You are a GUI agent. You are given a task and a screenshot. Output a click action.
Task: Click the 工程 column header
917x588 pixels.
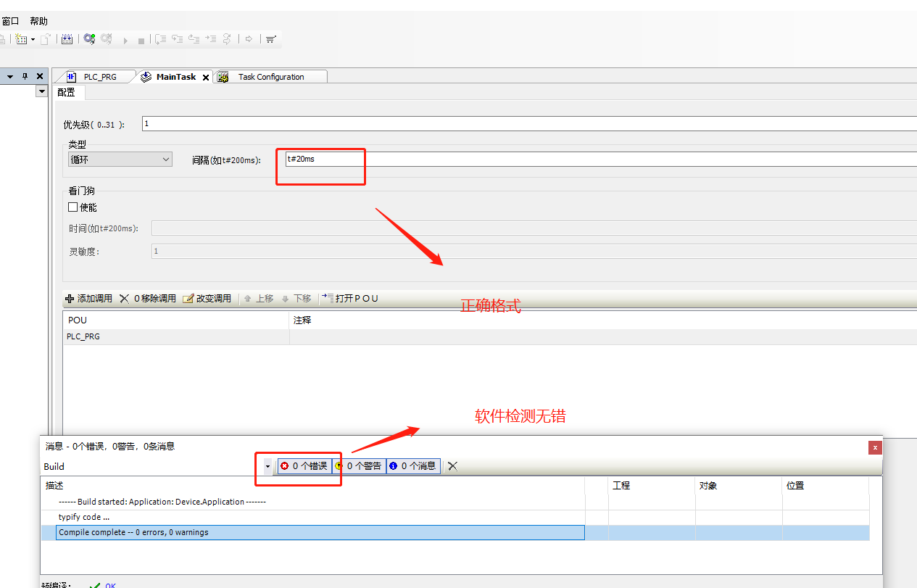pyautogui.click(x=651, y=486)
